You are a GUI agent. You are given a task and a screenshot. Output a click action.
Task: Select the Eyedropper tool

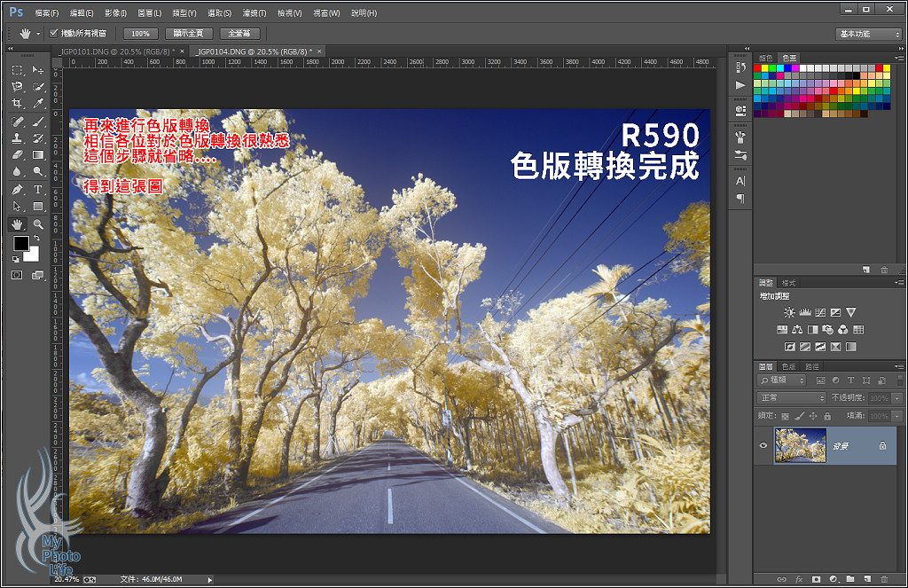click(x=38, y=104)
